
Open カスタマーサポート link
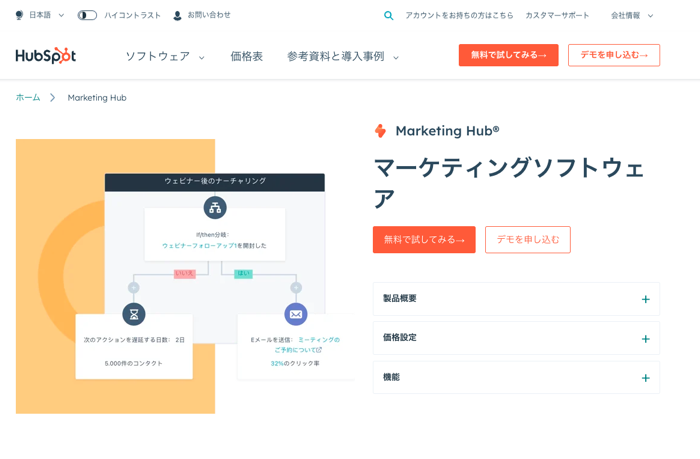click(557, 16)
